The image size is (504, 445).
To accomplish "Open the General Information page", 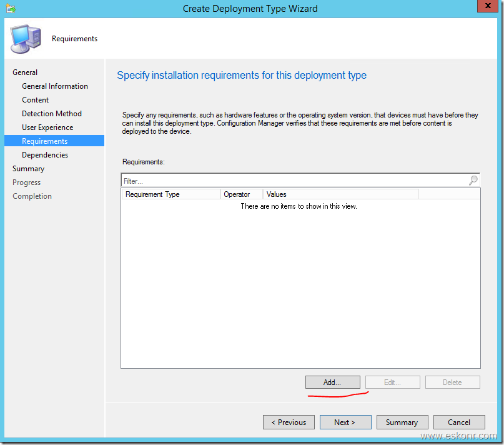I will (54, 86).
